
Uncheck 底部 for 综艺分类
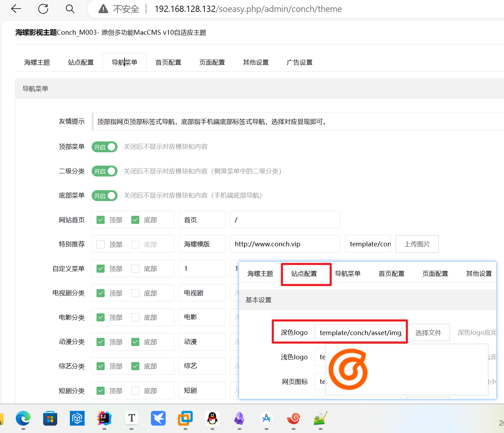point(135,366)
